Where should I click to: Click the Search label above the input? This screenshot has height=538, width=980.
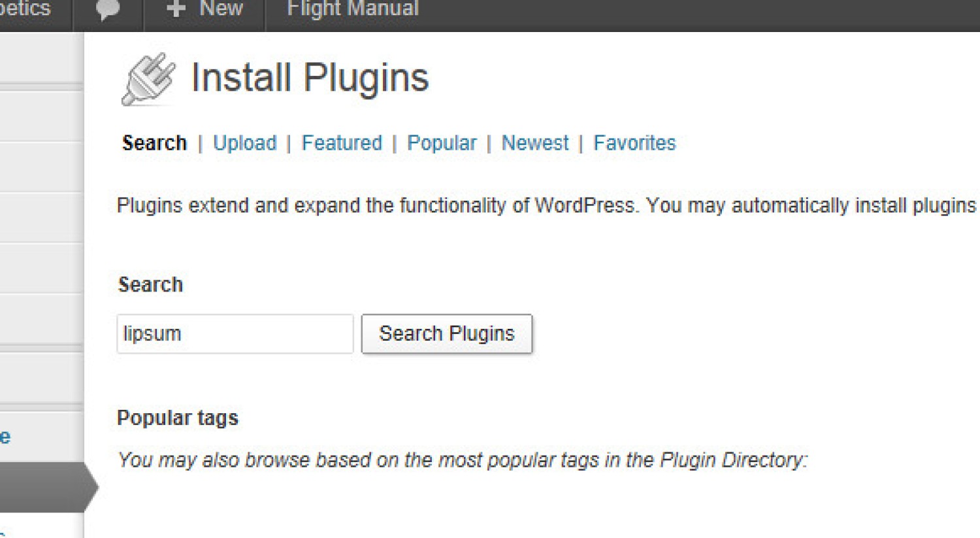coord(150,285)
